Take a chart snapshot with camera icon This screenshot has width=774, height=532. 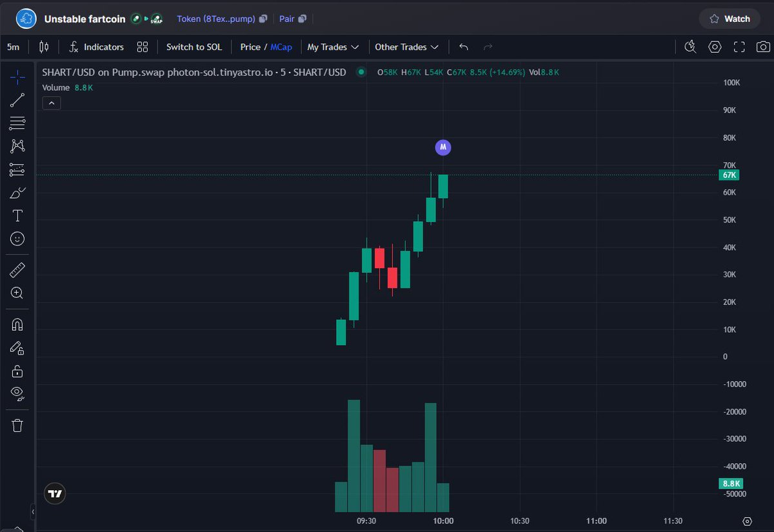click(763, 46)
